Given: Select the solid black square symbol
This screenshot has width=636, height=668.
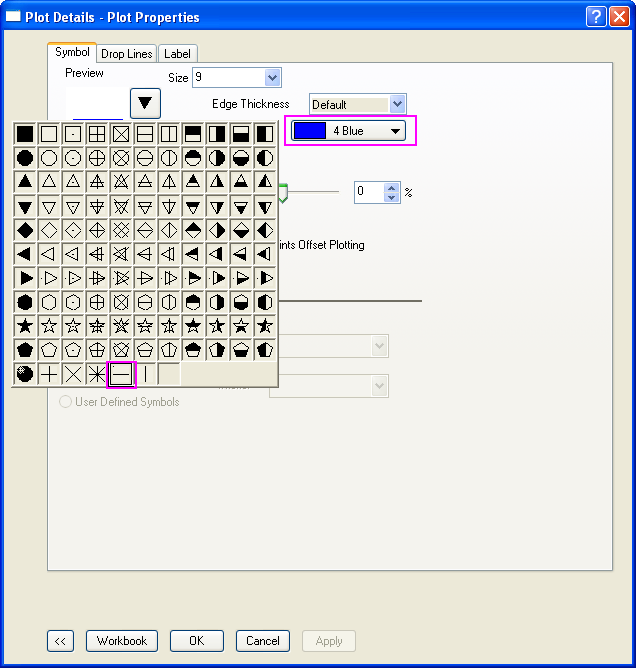Looking at the screenshot, I should [25, 133].
